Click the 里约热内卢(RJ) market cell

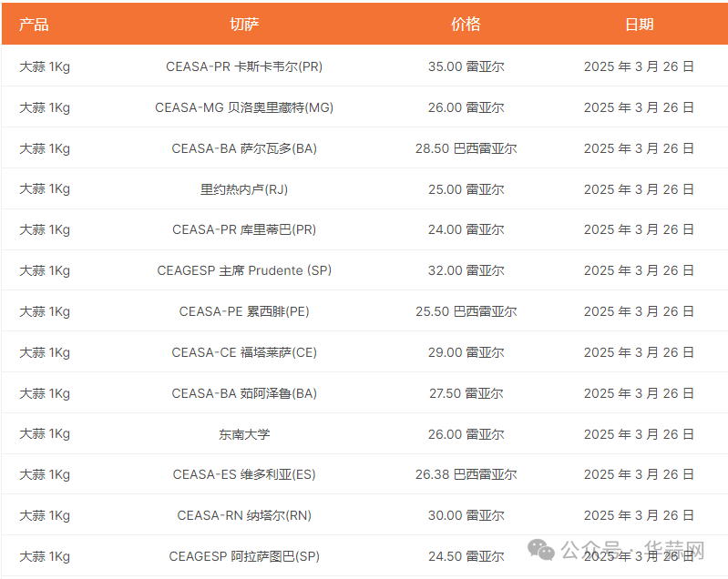coord(244,189)
